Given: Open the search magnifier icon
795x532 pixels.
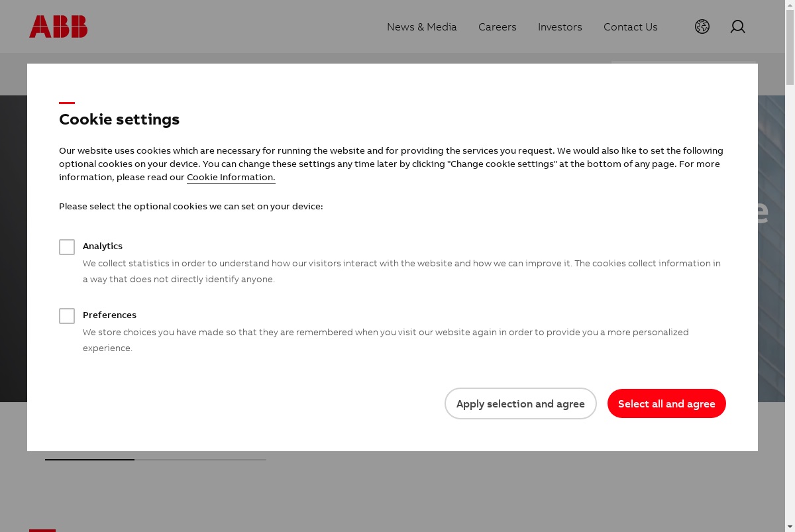Looking at the screenshot, I should [737, 27].
